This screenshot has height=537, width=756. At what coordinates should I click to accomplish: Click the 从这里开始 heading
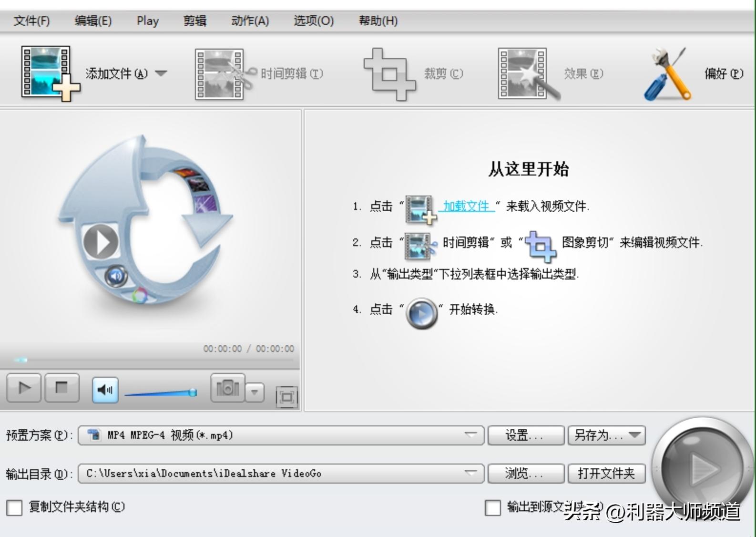(528, 169)
